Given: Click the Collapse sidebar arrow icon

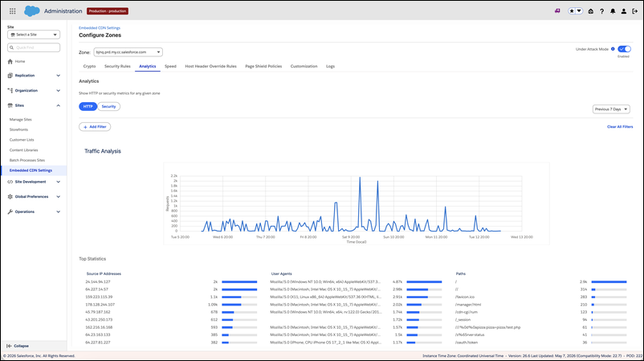Looking at the screenshot, I should (9, 346).
